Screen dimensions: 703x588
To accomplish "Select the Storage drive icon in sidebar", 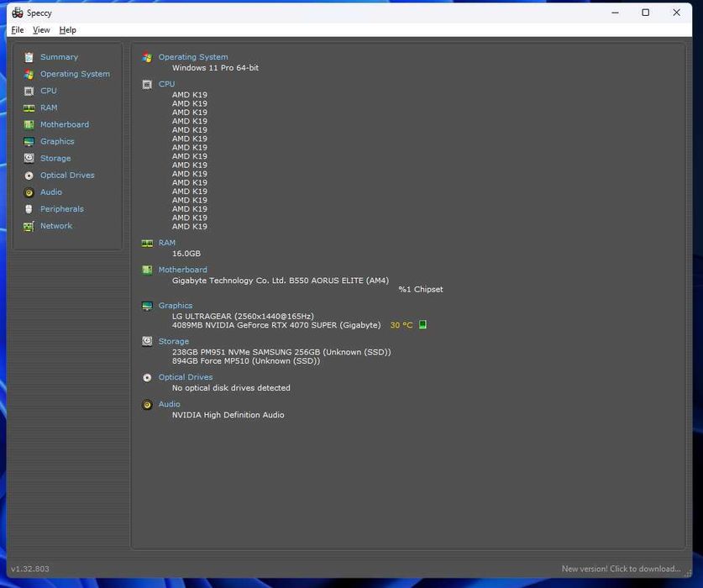I will click(29, 158).
